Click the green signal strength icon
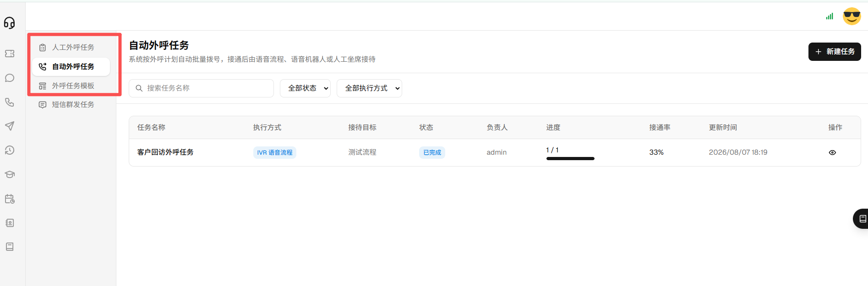 (830, 16)
